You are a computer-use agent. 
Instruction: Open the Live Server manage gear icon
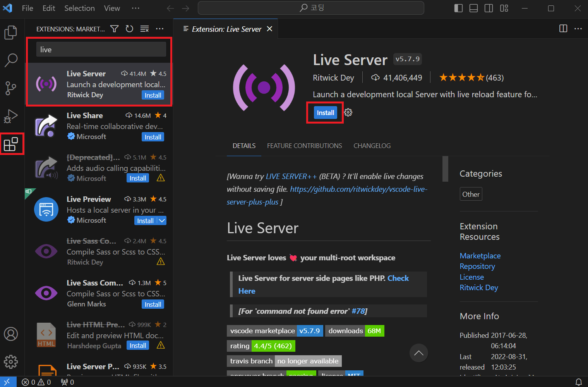click(348, 113)
